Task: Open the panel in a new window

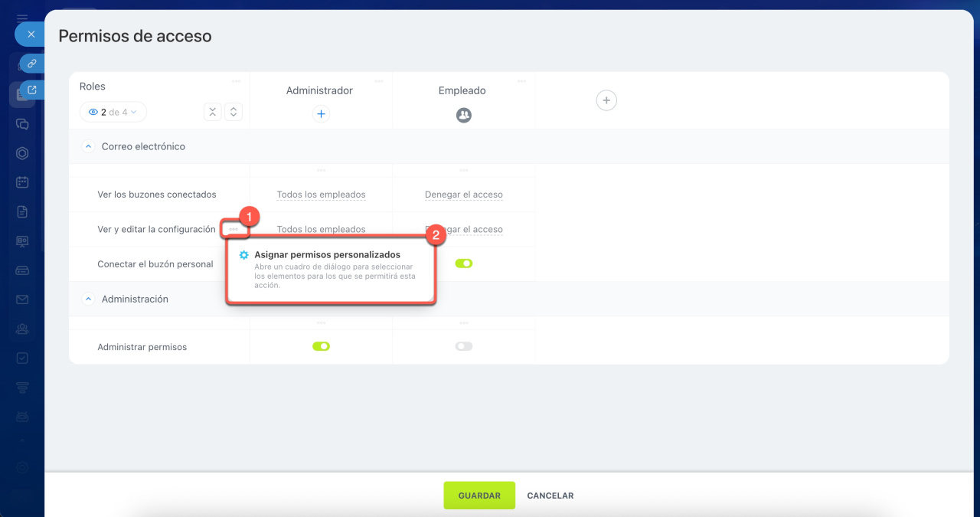Action: pos(32,90)
